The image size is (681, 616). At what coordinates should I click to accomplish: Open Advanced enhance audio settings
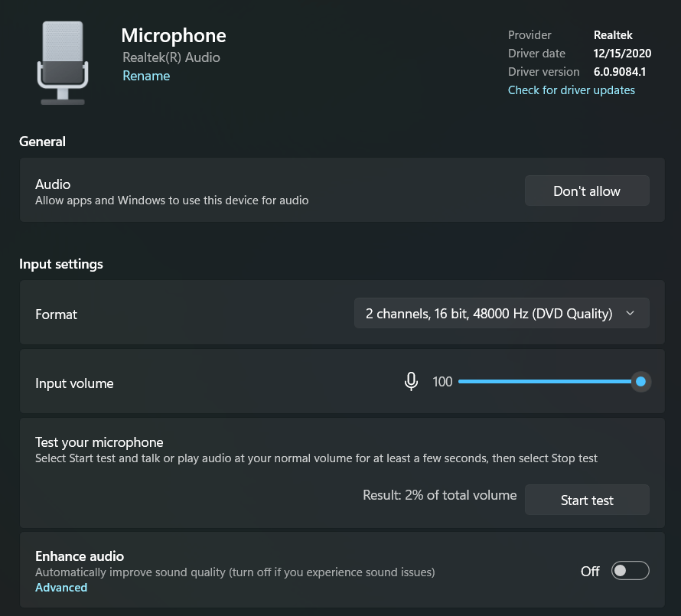click(x=61, y=587)
